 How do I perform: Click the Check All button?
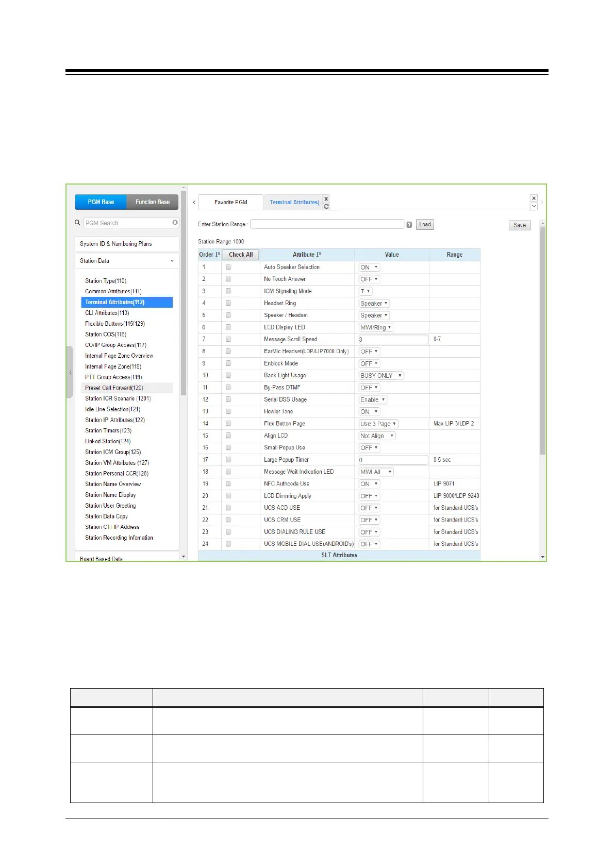click(241, 255)
